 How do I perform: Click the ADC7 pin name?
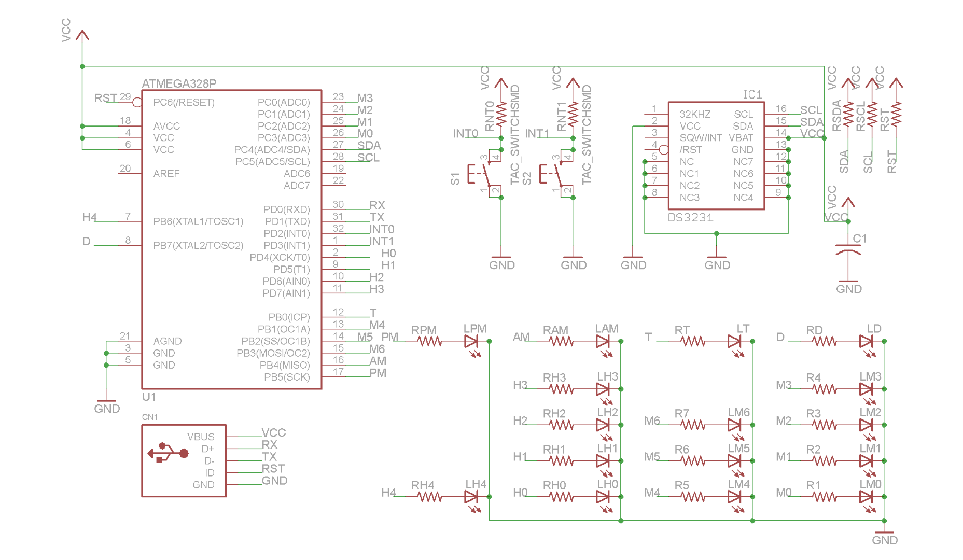point(297,186)
